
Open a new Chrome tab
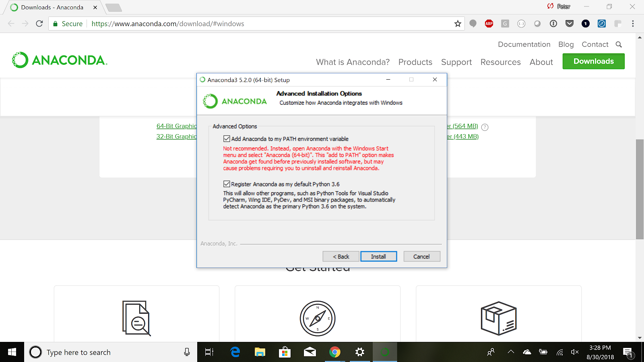[x=114, y=8]
